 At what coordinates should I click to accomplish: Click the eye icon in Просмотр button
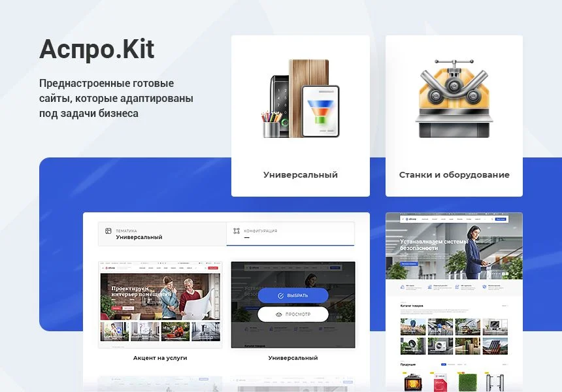coord(278,314)
